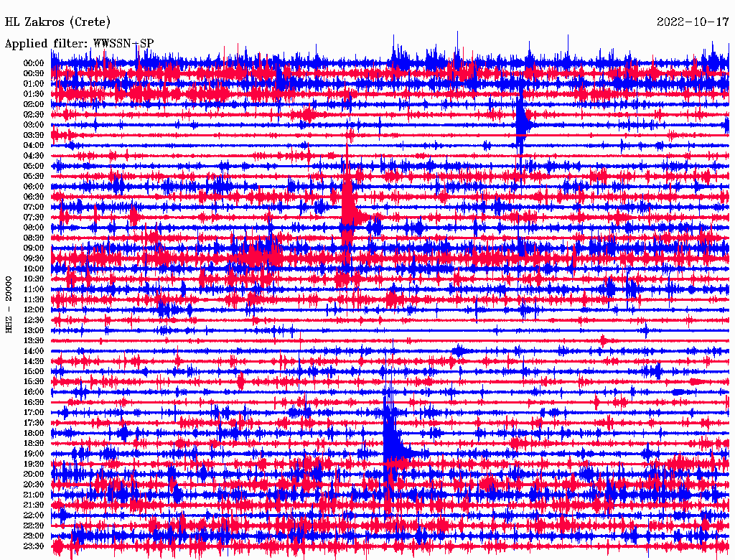Select the 06:30 time label
This screenshot has height=560, width=735.
[x=34, y=197]
